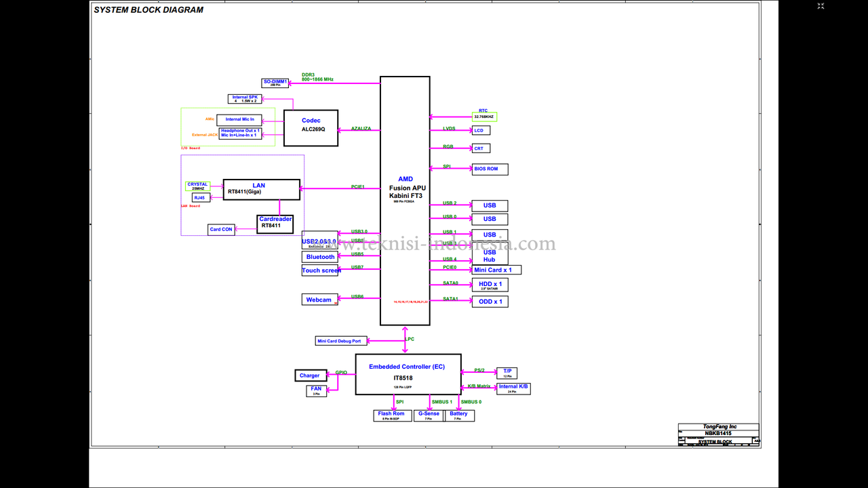Click the PCIE1 bus label

(357, 186)
